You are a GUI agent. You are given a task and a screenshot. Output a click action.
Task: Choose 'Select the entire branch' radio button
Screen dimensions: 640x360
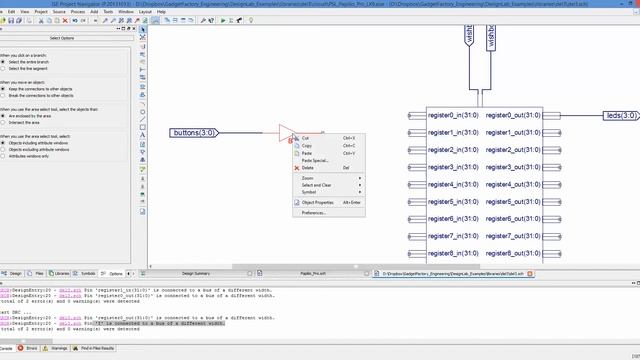point(3,62)
